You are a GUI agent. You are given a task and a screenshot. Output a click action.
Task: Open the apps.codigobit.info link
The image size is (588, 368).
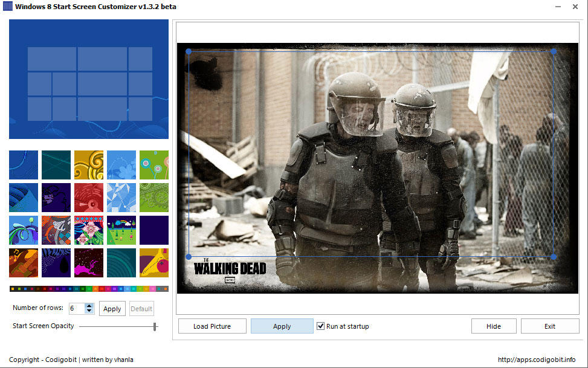click(x=537, y=360)
